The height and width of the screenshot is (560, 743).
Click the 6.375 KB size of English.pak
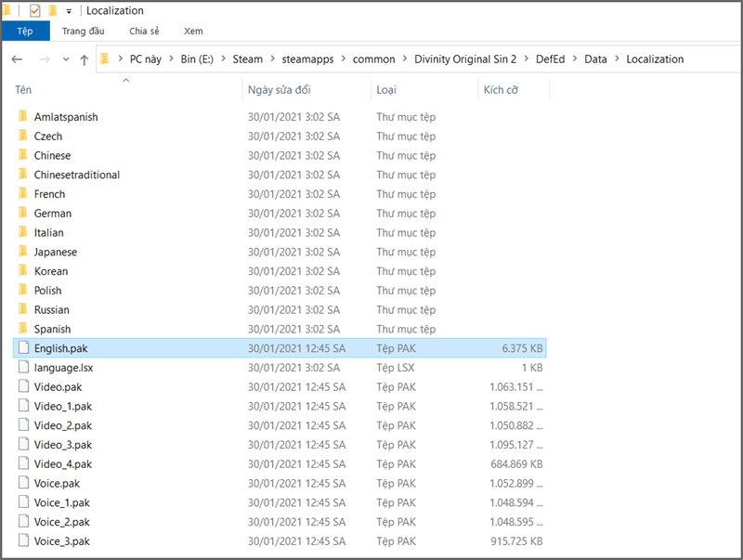tap(522, 348)
